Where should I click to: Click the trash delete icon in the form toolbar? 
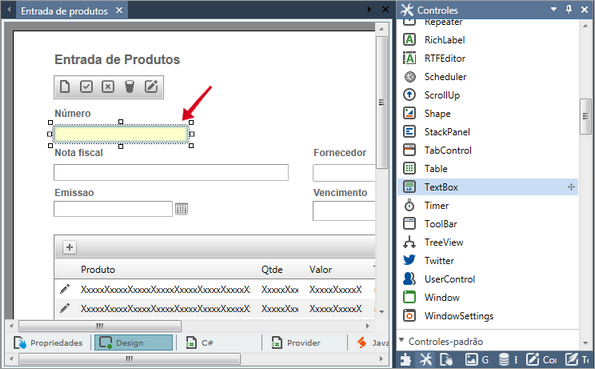(x=129, y=87)
